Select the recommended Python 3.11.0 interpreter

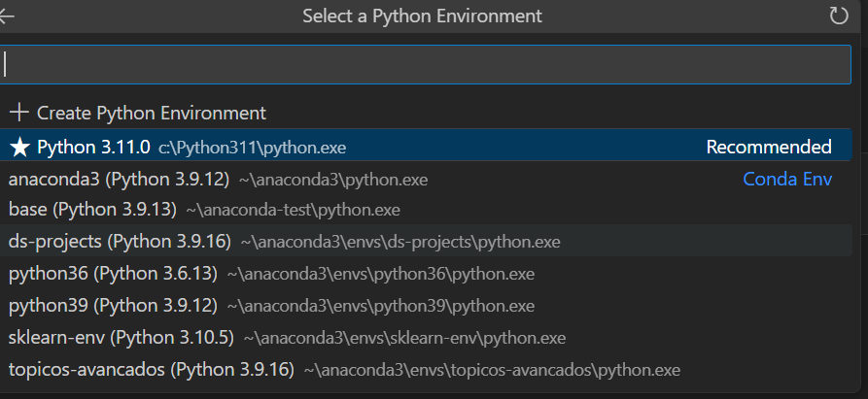pyautogui.click(x=94, y=148)
